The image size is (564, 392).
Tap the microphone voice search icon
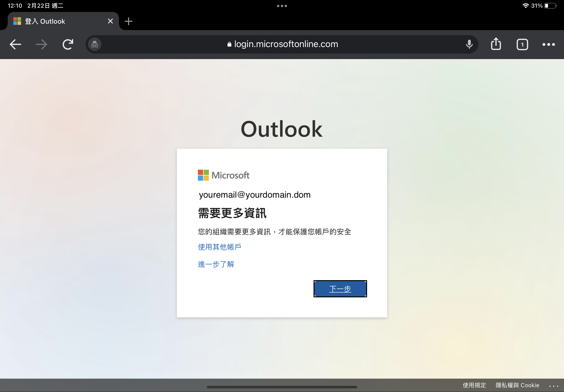(x=469, y=44)
